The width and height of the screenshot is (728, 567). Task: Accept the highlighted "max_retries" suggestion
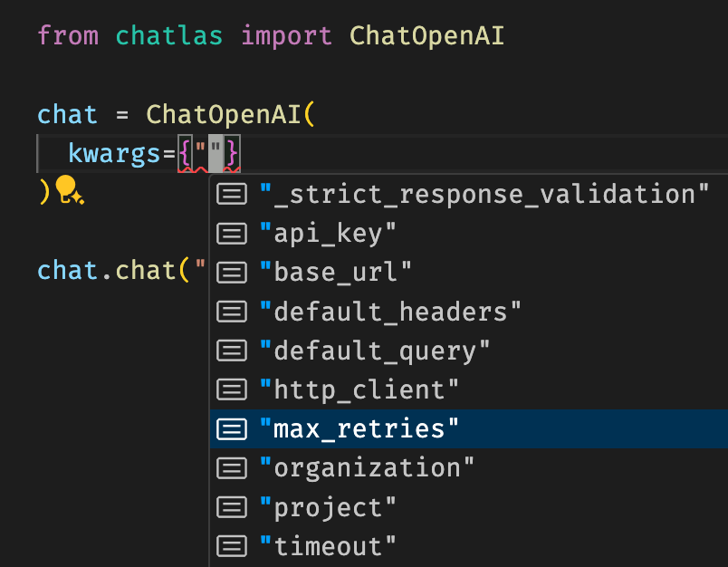tap(469, 428)
